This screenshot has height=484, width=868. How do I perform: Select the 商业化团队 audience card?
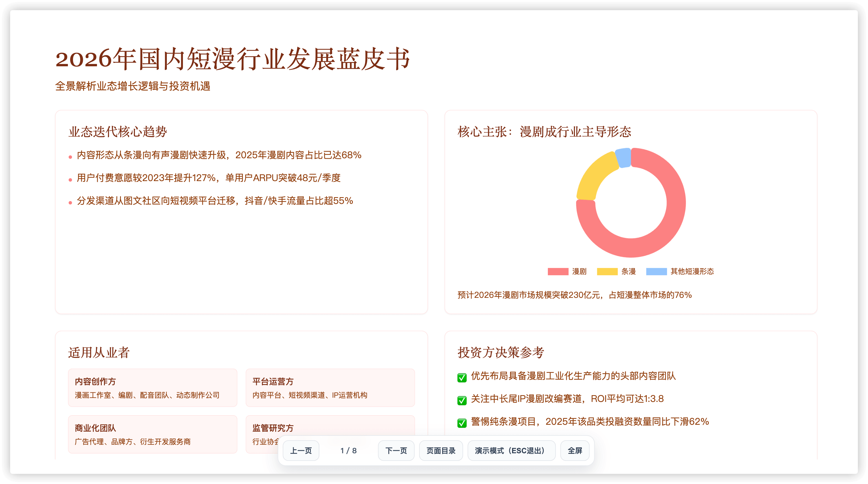tap(153, 434)
